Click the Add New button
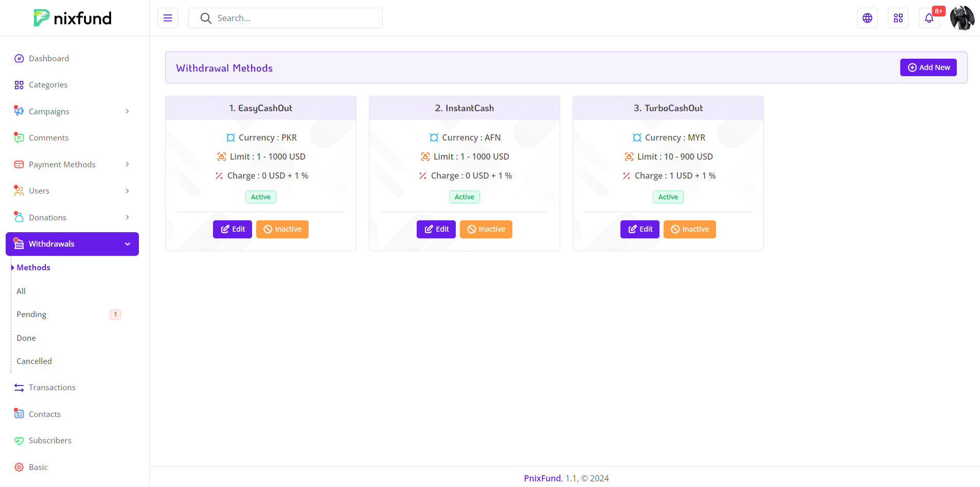Screen dimensions: 980x487 [x=928, y=67]
